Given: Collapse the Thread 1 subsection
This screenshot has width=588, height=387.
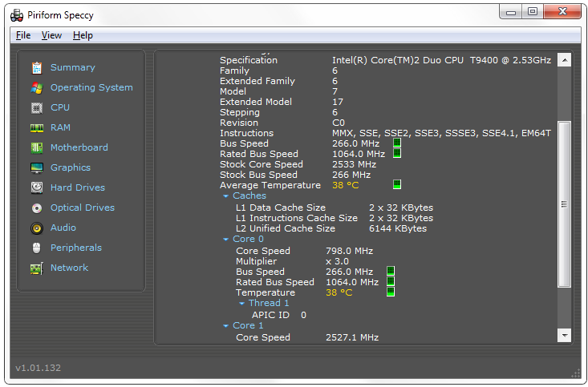Looking at the screenshot, I should tap(241, 304).
